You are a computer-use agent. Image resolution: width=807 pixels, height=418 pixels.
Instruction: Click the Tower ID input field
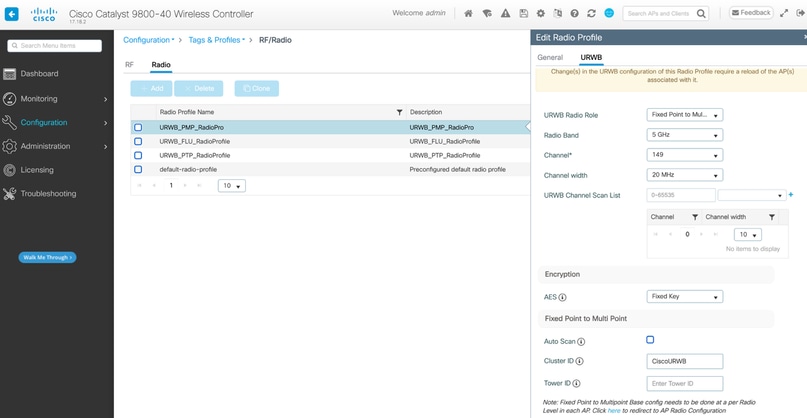[685, 384]
